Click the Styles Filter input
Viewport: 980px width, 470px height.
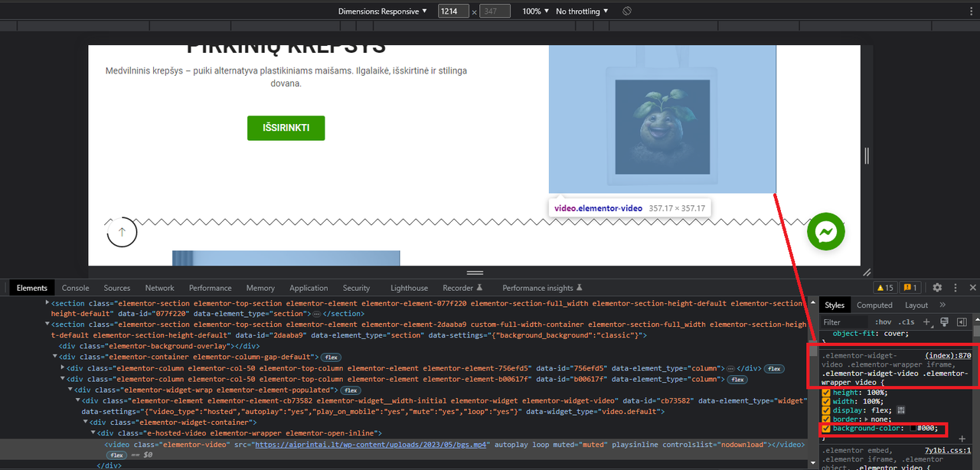(846, 322)
